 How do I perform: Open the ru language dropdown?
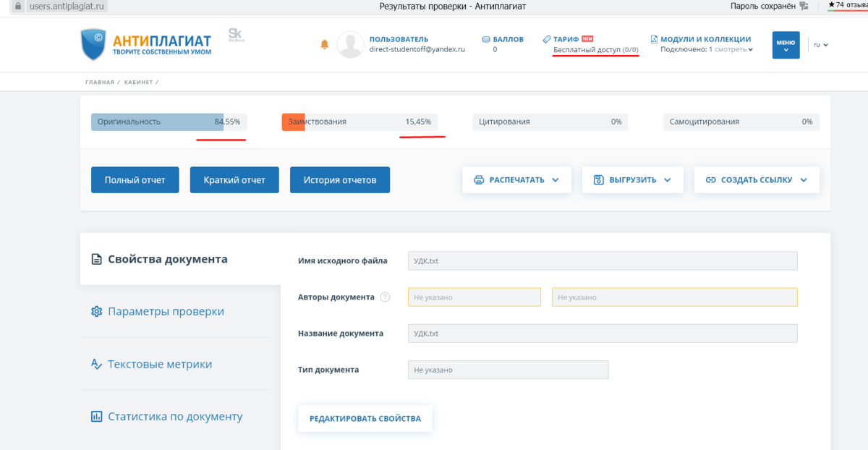pos(820,44)
